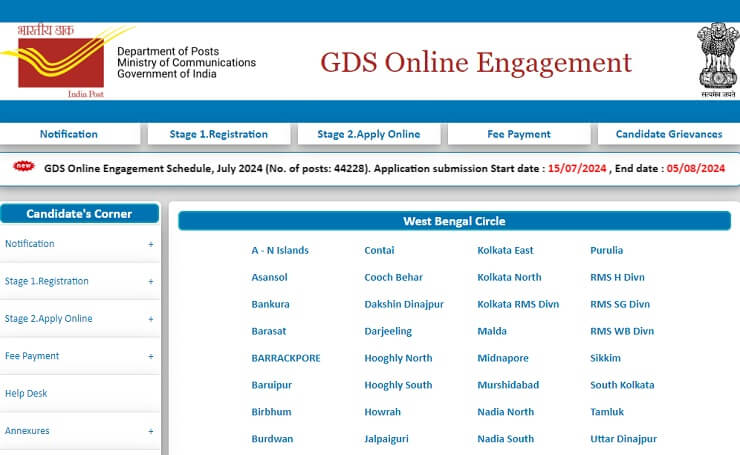Expand Stage 2.Apply Online plus in sidebar

(x=151, y=319)
